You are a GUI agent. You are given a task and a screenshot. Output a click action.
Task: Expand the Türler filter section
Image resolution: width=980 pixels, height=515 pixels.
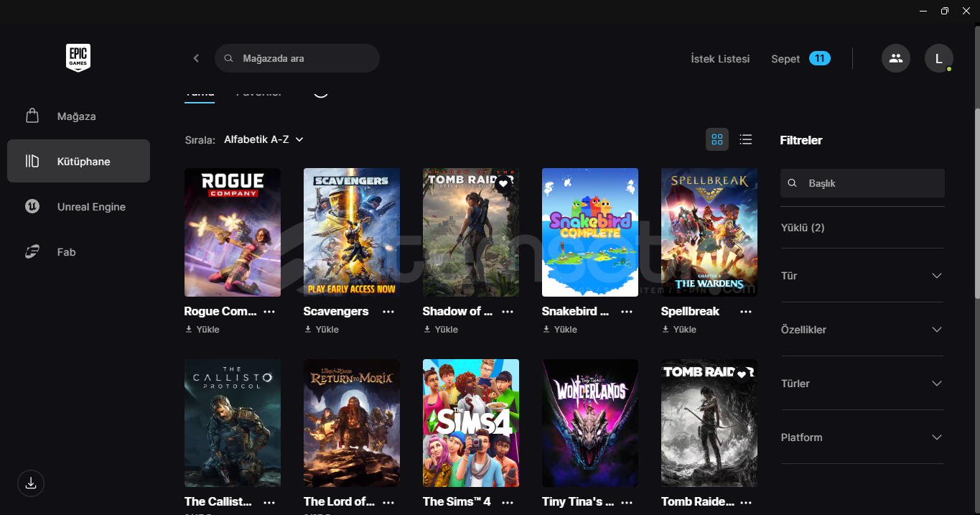coord(862,384)
